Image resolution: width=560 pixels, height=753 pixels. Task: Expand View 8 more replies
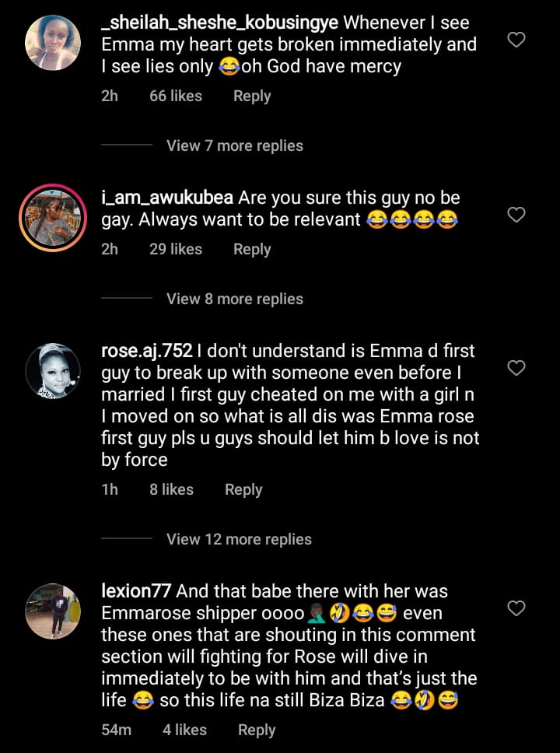(x=234, y=299)
